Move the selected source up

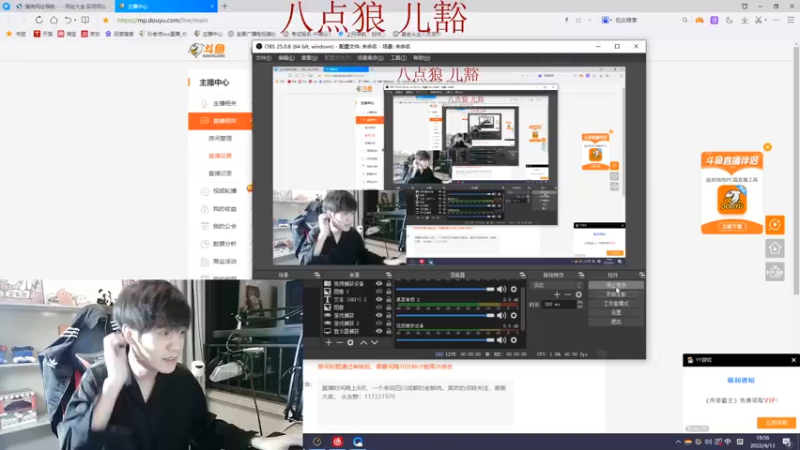point(364,342)
